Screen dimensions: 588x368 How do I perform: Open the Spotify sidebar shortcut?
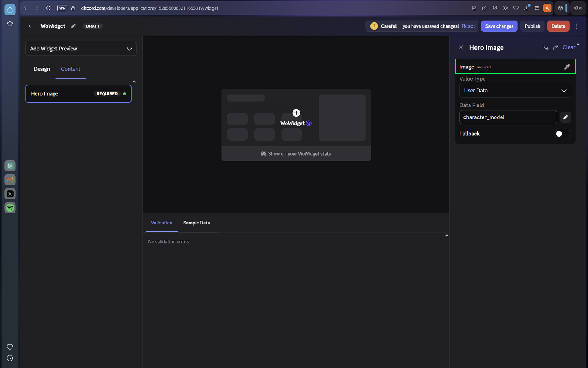pyautogui.click(x=10, y=208)
